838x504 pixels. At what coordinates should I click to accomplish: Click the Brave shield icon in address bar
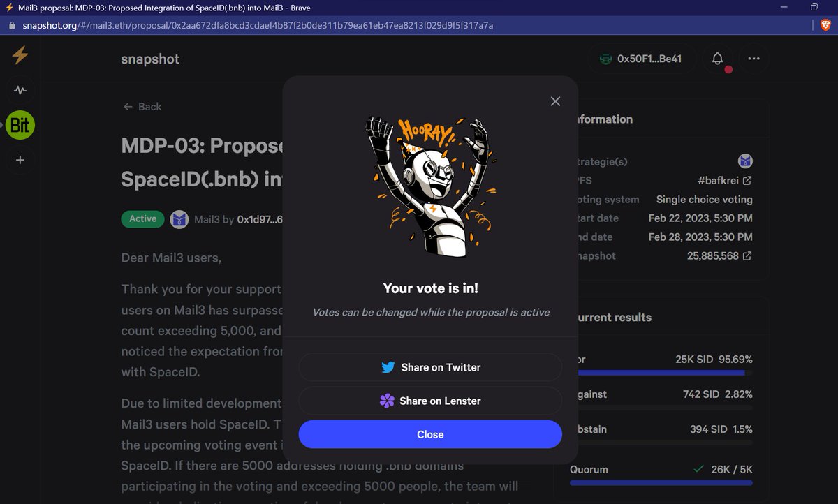[x=825, y=24]
